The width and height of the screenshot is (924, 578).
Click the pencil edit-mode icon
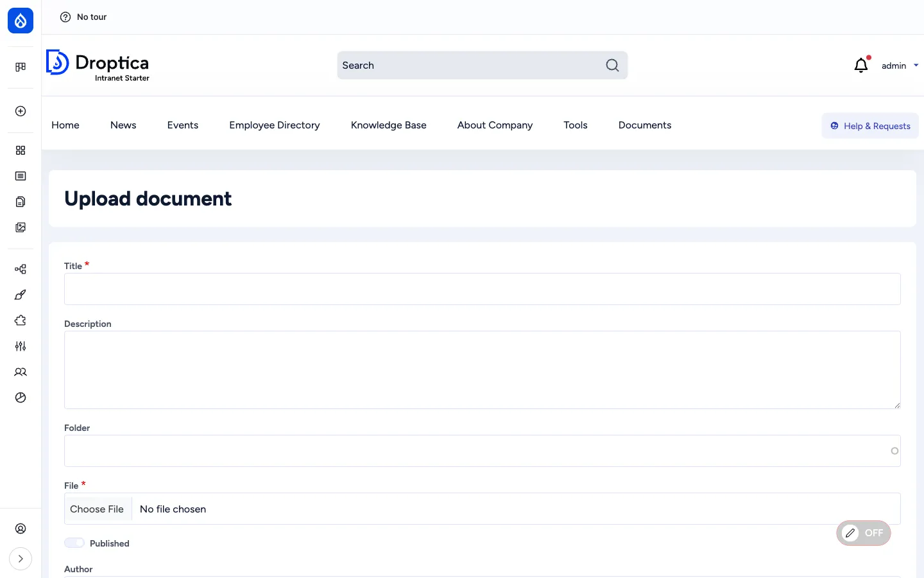pyautogui.click(x=850, y=533)
